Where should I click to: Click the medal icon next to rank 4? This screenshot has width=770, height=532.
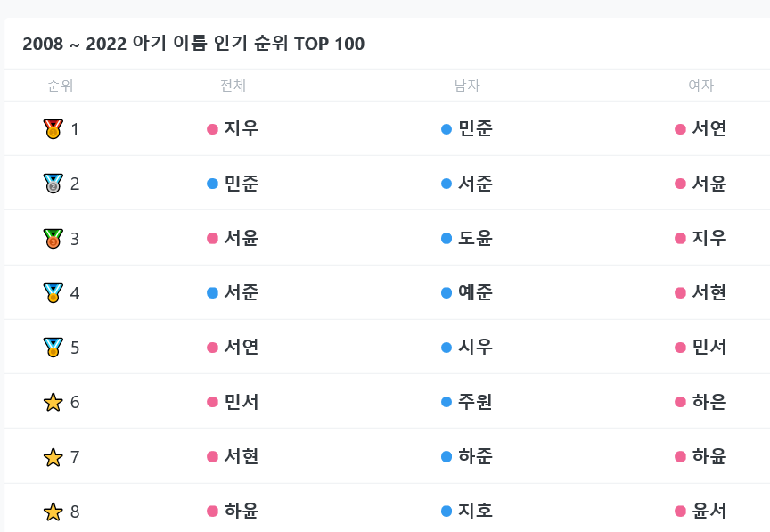click(x=53, y=293)
